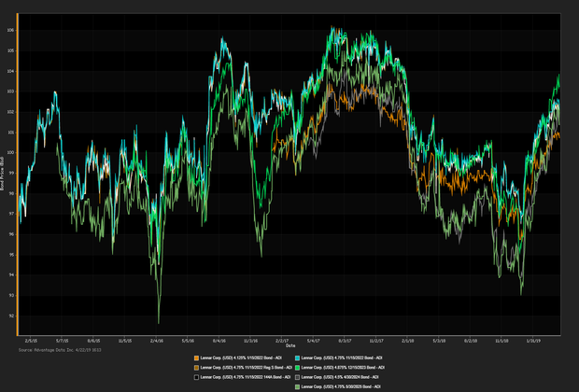
Task: Click the 100 price axis label
Action: tap(10, 153)
